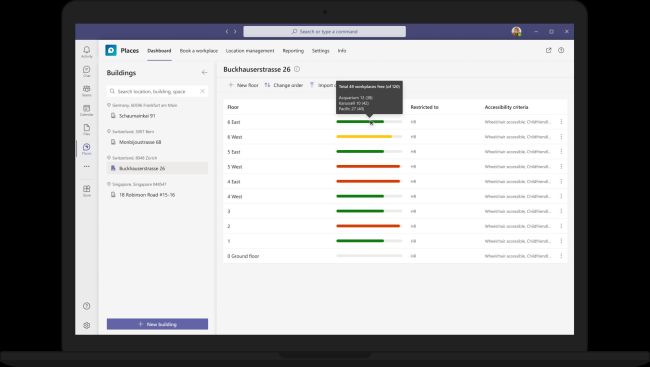Click the top Search or type a command box
The height and width of the screenshot is (367, 650).
pyautogui.click(x=325, y=32)
